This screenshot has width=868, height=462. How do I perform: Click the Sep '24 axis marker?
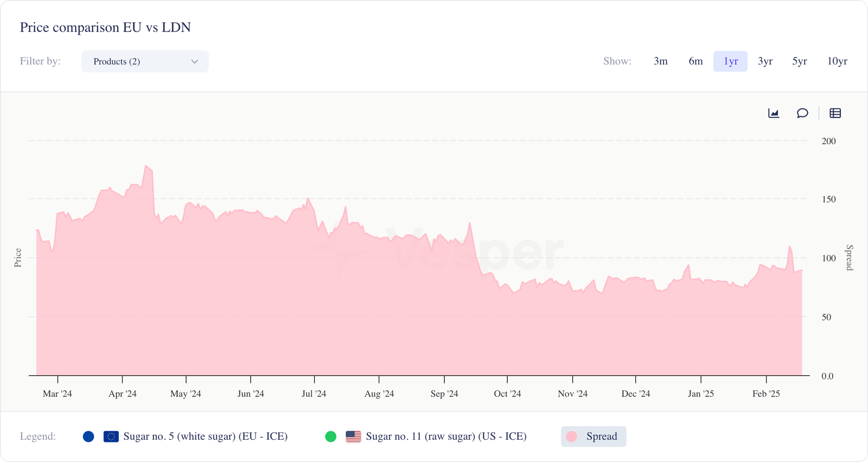coord(444,394)
